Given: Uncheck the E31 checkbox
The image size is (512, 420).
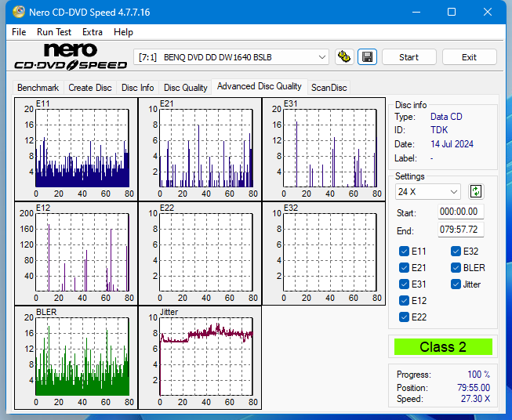Looking at the screenshot, I should pyautogui.click(x=404, y=284).
